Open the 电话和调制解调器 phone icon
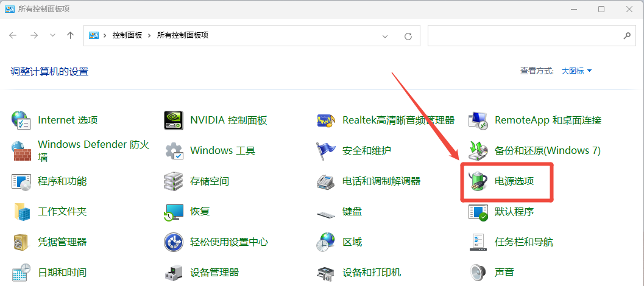 pyautogui.click(x=327, y=181)
